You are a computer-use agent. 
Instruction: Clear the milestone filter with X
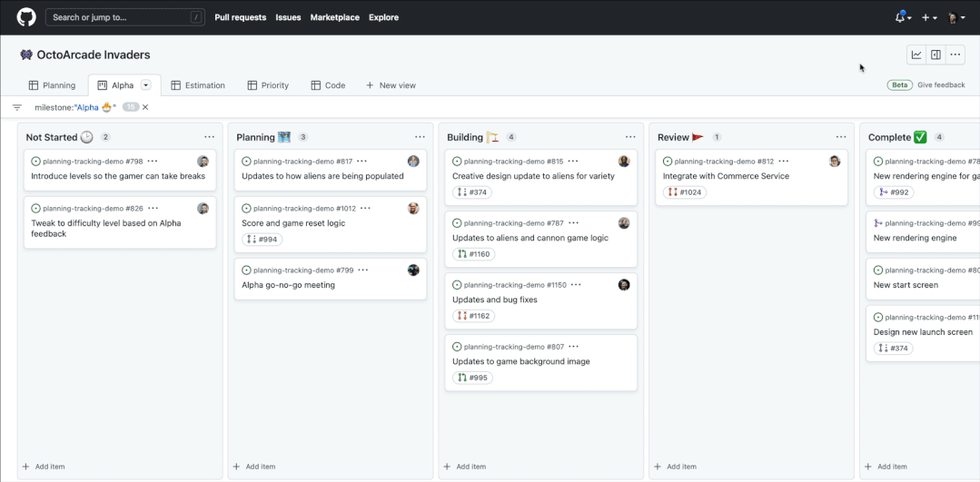(145, 107)
